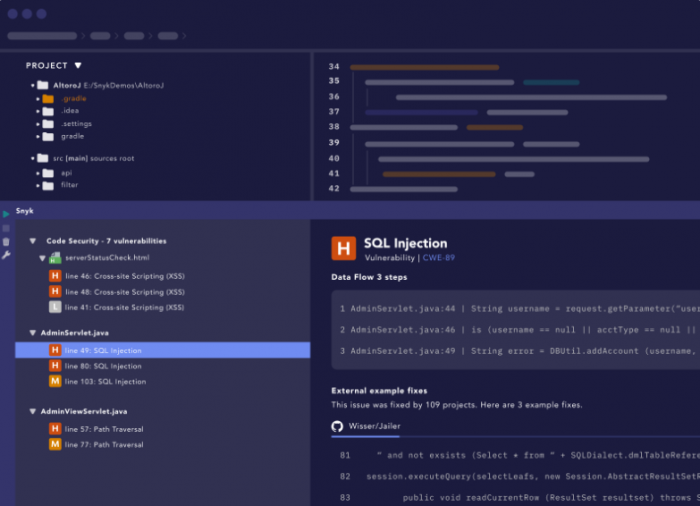
Task: Click the AltoroJ root folder icon
Action: (x=43, y=85)
